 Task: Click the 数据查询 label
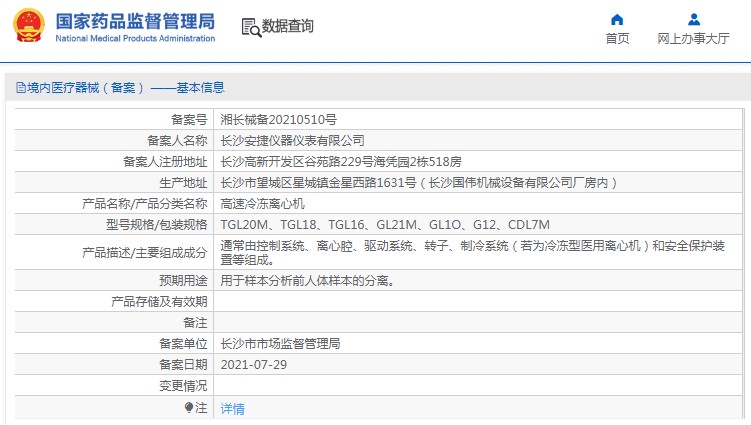click(287, 26)
